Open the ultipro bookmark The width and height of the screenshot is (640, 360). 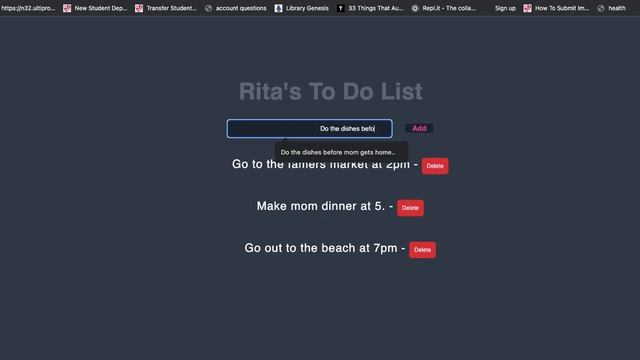click(28, 8)
